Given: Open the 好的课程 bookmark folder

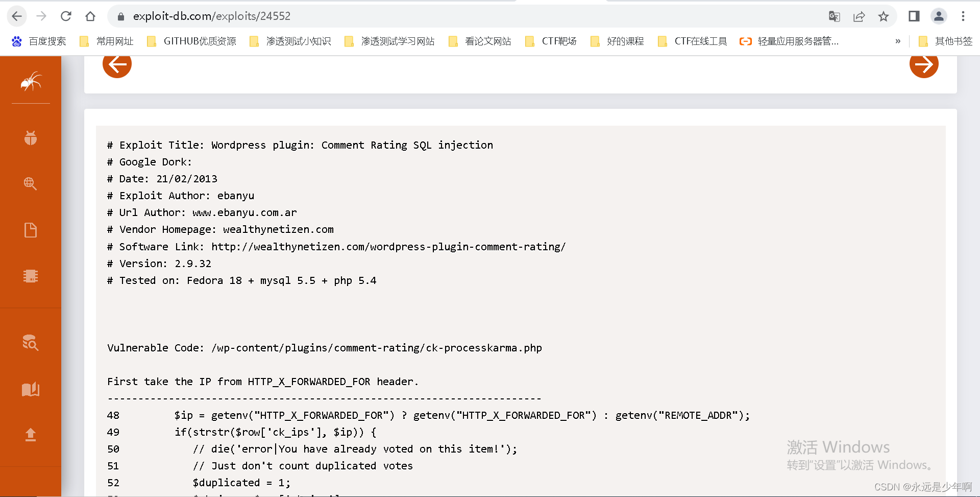Looking at the screenshot, I should [x=617, y=41].
